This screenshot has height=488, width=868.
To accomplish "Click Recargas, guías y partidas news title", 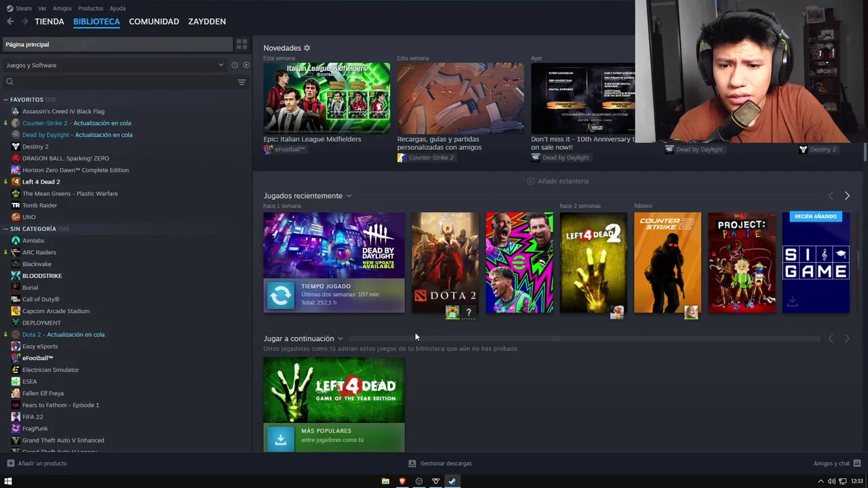I will pyautogui.click(x=439, y=143).
